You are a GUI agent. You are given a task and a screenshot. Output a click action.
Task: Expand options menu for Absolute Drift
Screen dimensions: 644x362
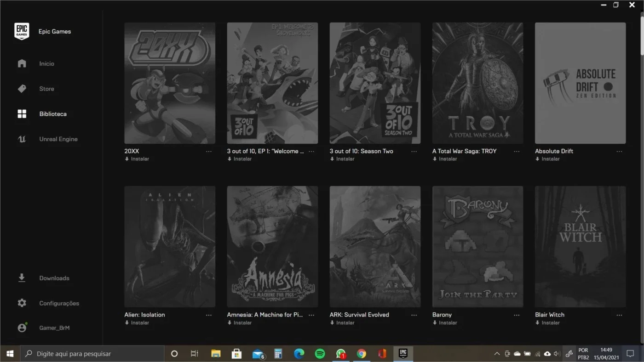(x=619, y=151)
